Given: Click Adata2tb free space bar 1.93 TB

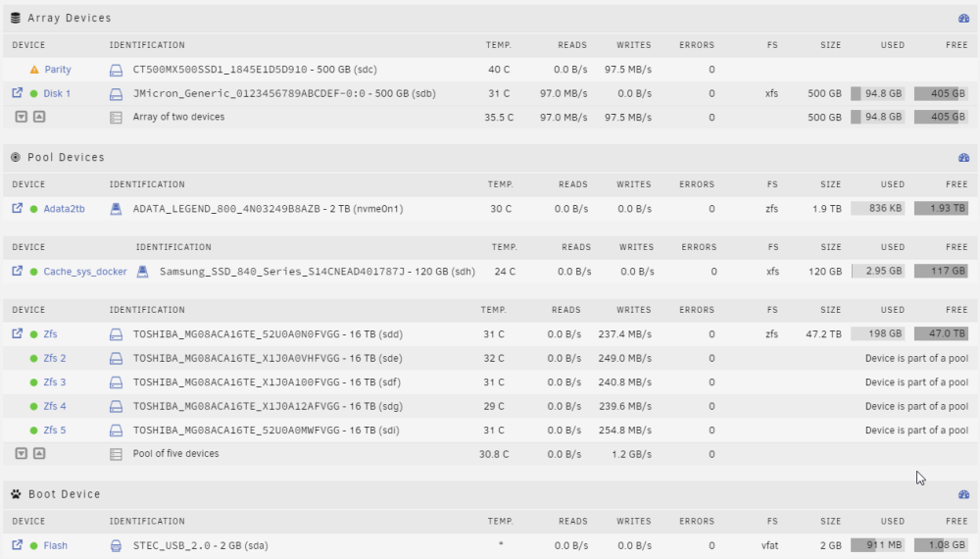Looking at the screenshot, I should click(941, 208).
